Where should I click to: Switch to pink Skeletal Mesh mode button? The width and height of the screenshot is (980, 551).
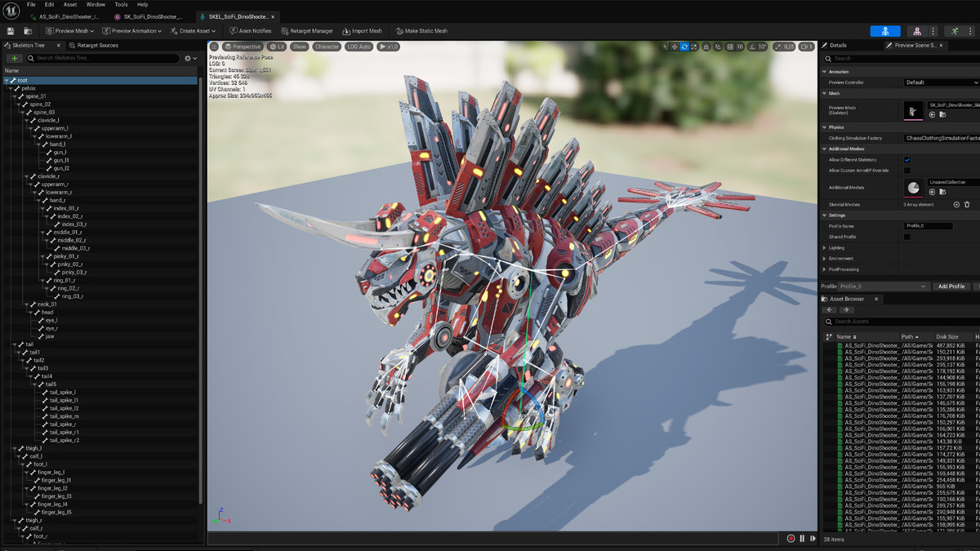coord(918,31)
